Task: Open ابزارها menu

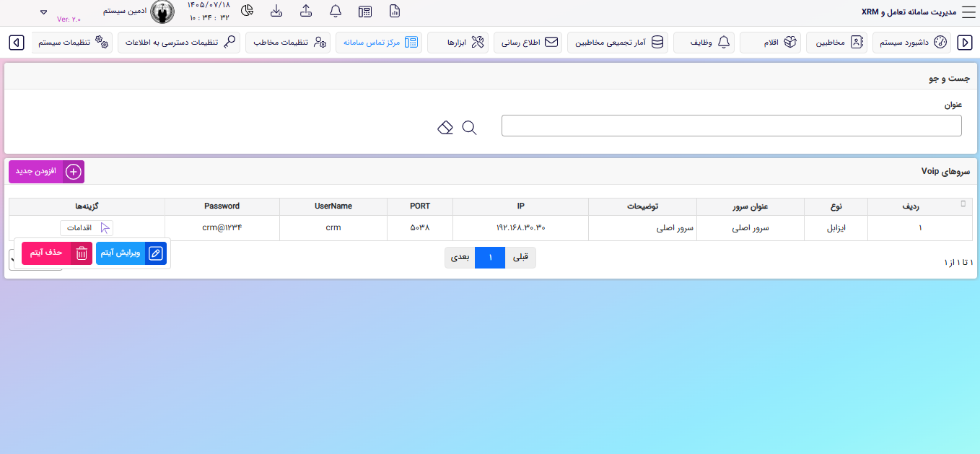Action: pos(458,43)
